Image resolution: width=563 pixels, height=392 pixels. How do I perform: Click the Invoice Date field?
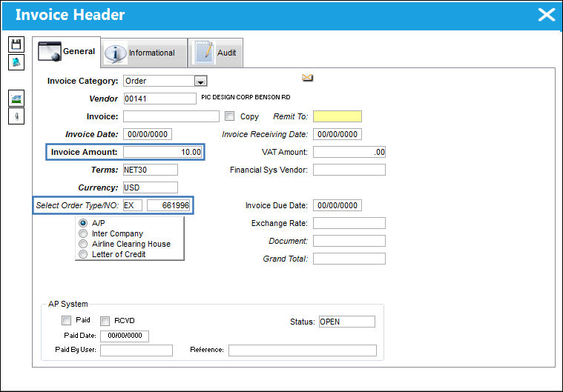point(148,134)
